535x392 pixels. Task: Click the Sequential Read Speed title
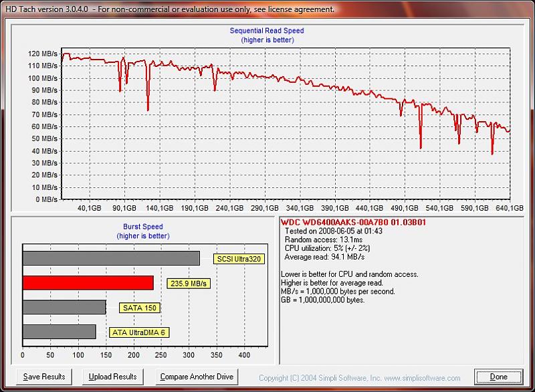tap(267, 31)
